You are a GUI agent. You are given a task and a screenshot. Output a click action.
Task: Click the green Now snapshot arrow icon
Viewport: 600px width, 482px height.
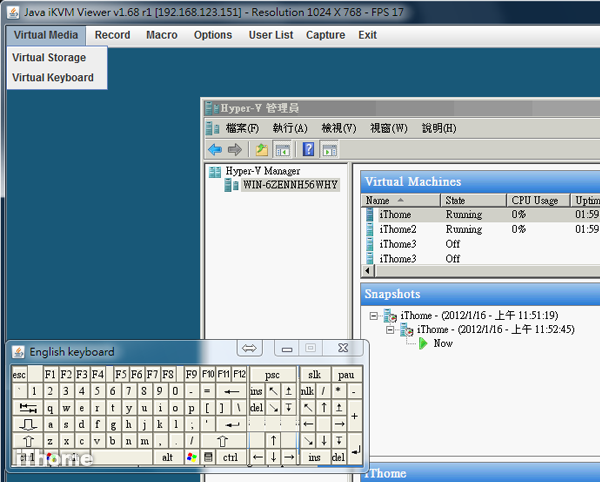pos(423,343)
